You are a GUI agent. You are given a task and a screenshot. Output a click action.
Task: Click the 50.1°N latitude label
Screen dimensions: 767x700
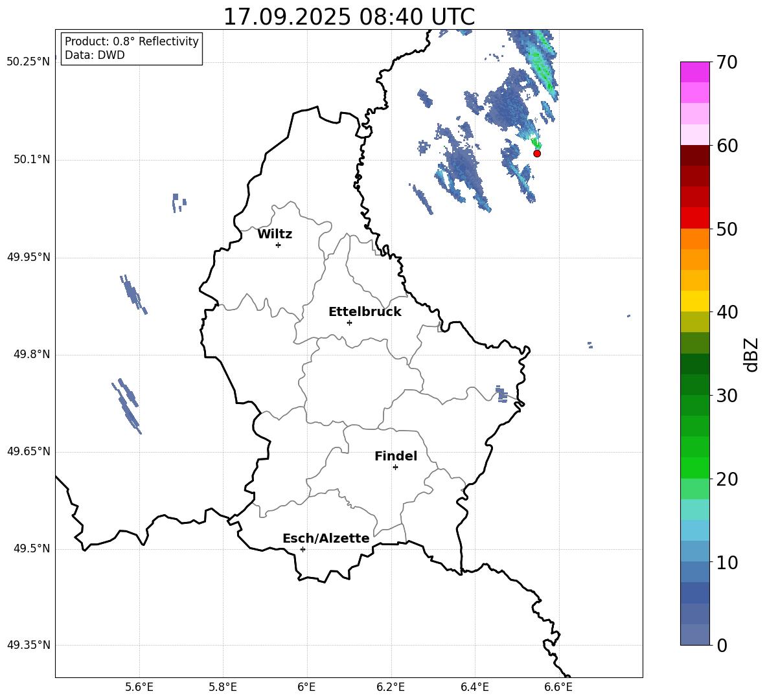(x=32, y=159)
